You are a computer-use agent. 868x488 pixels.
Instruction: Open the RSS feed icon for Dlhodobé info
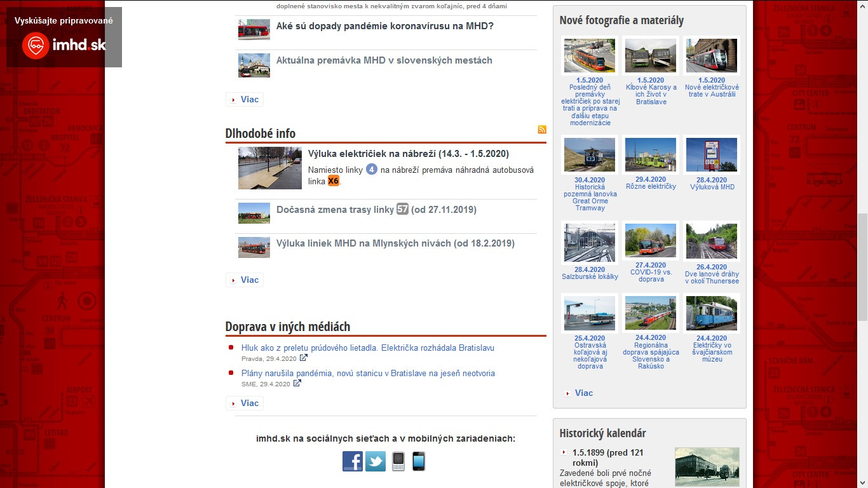(542, 130)
